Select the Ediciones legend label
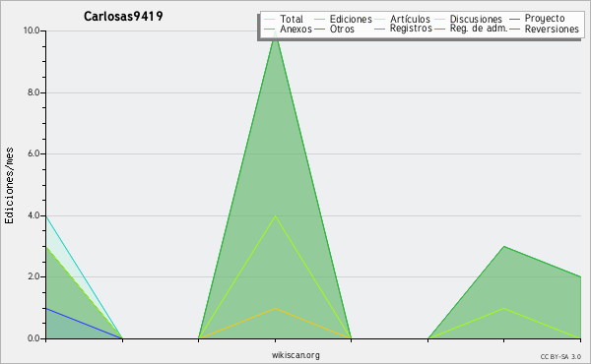Image resolution: width=591 pixels, height=364 pixels. coord(351,19)
